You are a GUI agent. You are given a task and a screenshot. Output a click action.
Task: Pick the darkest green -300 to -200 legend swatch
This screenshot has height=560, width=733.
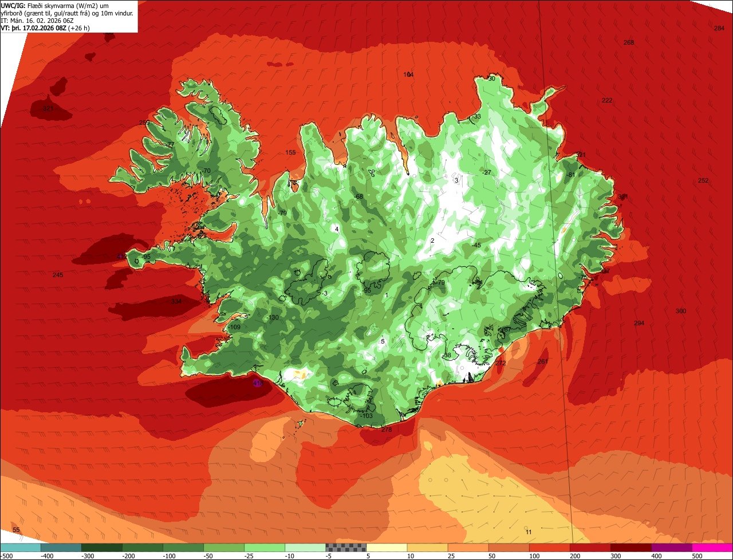tap(101, 547)
